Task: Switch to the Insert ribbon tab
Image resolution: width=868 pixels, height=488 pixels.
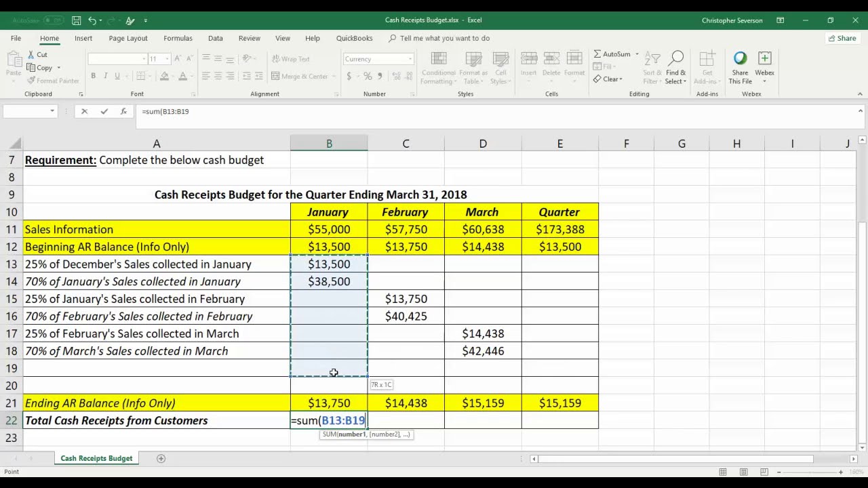Action: pyautogui.click(x=83, y=39)
